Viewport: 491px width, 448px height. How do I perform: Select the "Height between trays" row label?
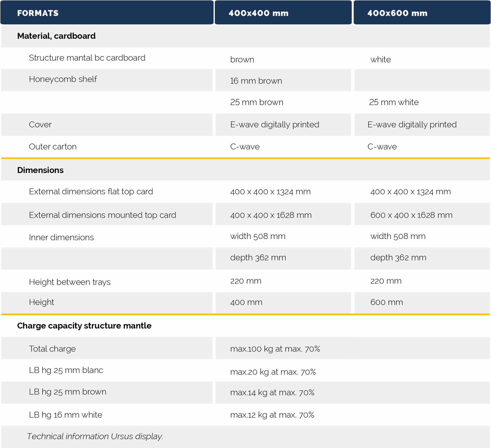coord(70,282)
